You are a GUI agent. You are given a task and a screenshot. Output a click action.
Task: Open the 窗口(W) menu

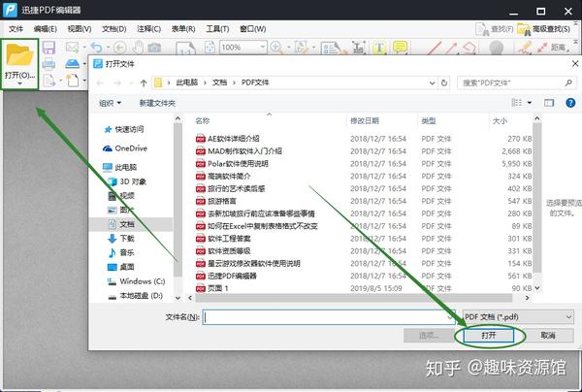[x=253, y=29]
